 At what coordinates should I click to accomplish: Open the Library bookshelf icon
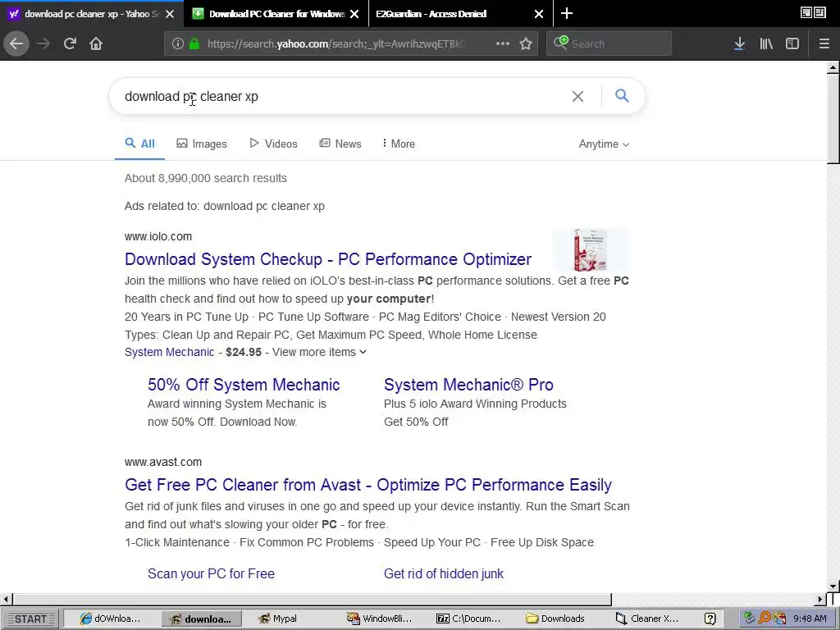coord(766,43)
